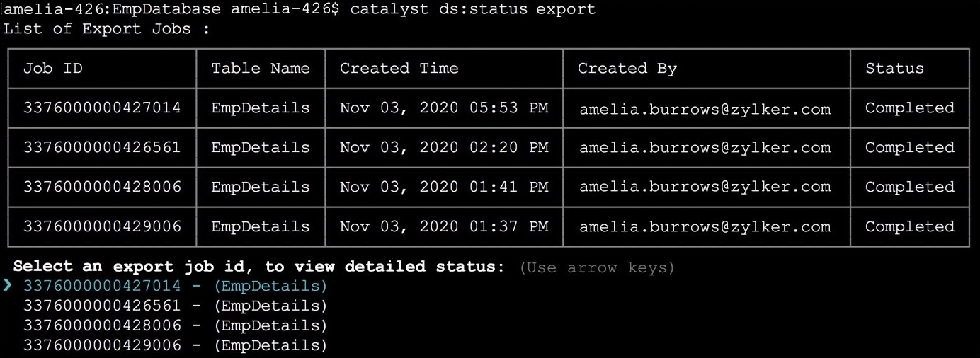The height and width of the screenshot is (358, 980).
Task: Click the Table Name column header
Action: click(261, 69)
